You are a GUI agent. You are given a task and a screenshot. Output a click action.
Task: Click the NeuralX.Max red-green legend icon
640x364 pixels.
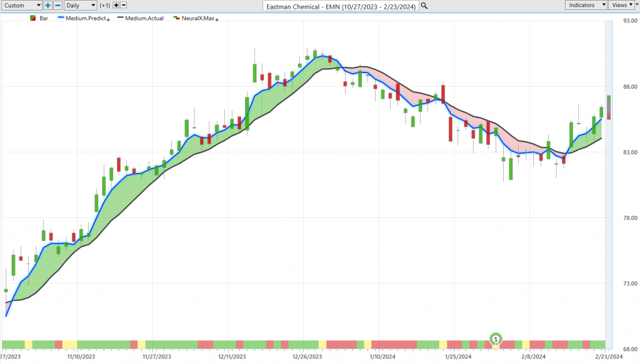click(176, 18)
